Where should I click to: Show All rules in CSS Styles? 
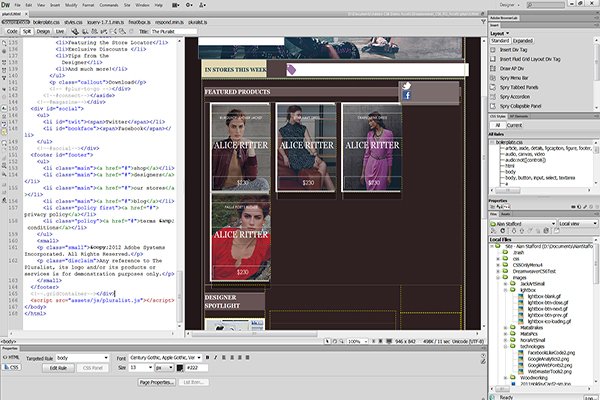(497, 125)
